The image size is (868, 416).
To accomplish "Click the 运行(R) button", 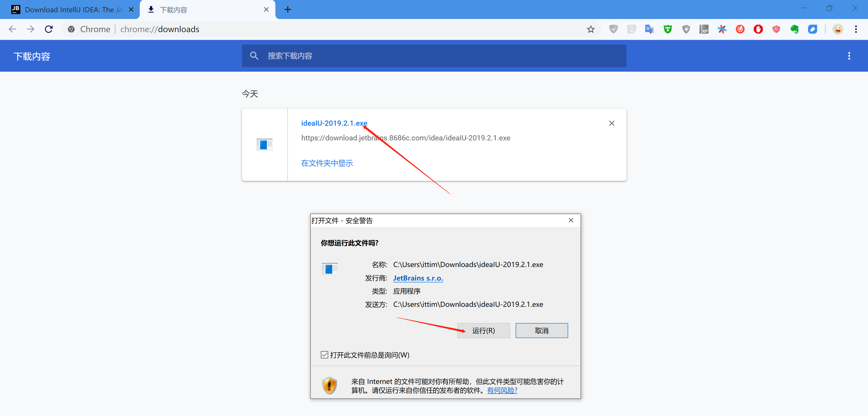I will tap(484, 331).
